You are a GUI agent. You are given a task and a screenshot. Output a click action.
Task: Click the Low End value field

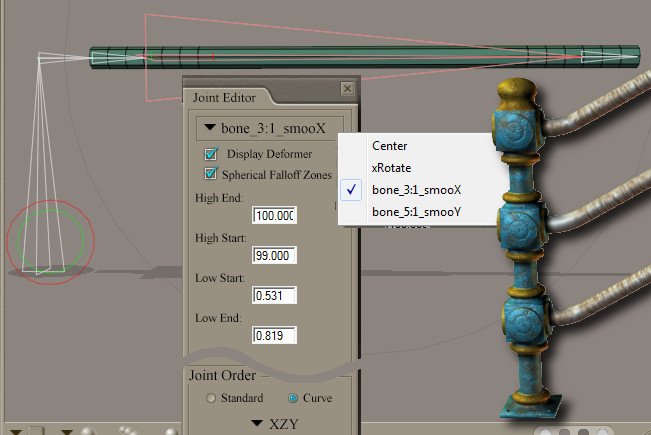(275, 336)
